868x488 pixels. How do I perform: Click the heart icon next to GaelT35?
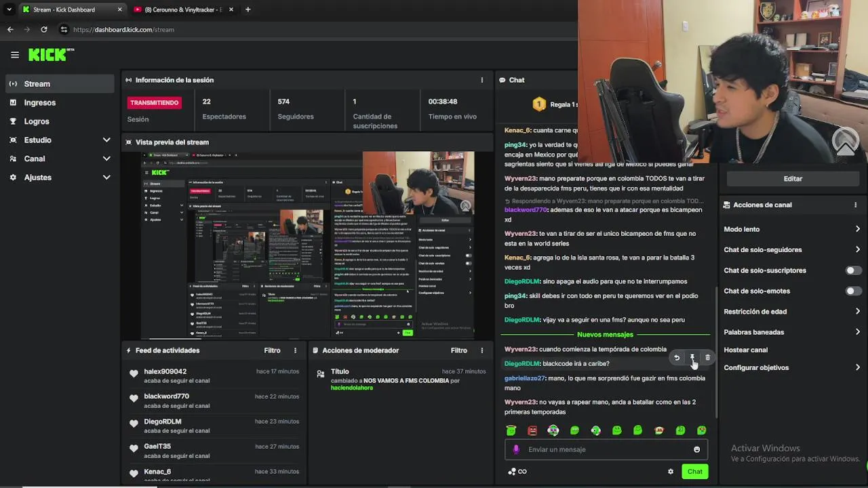click(x=134, y=448)
